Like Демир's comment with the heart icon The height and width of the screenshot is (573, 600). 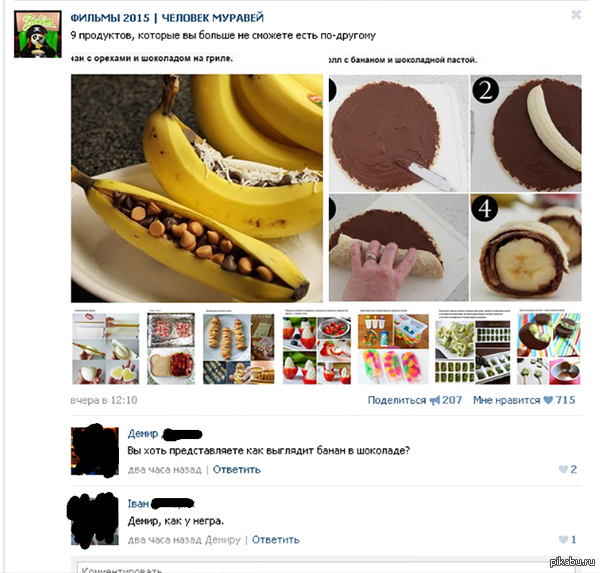(563, 469)
